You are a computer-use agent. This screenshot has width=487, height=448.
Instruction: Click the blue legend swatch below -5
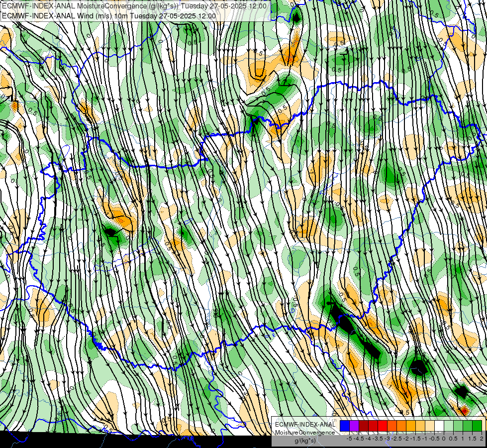click(x=345, y=426)
